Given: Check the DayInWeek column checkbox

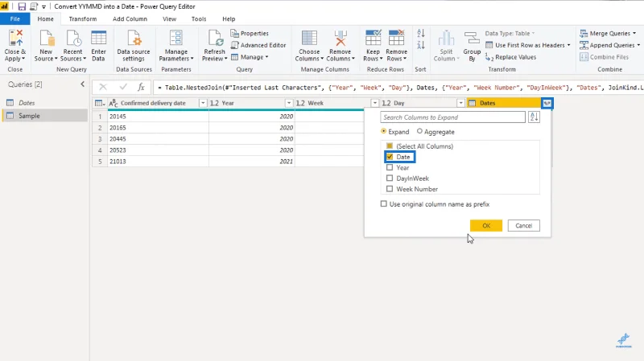Looking at the screenshot, I should click(390, 178).
